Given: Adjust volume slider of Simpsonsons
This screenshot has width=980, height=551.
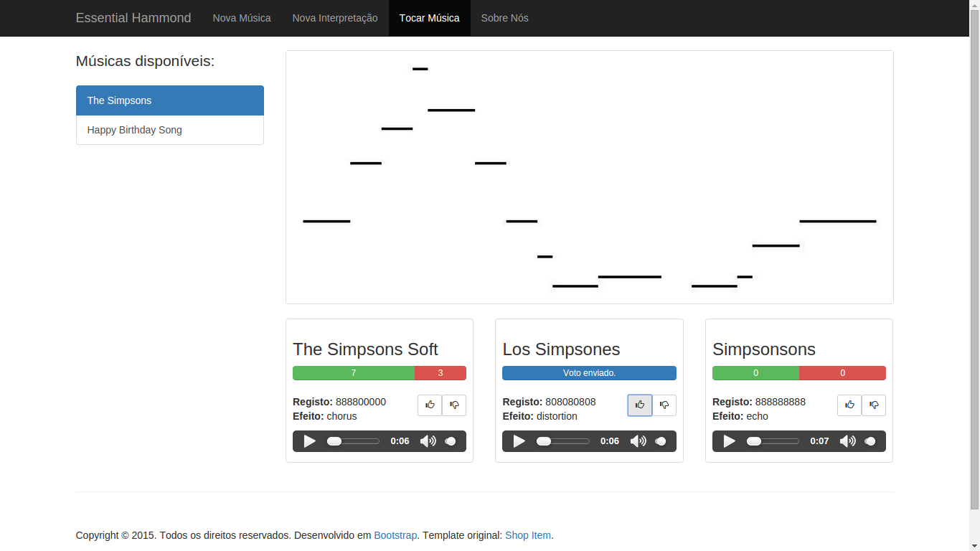Looking at the screenshot, I should [870, 441].
